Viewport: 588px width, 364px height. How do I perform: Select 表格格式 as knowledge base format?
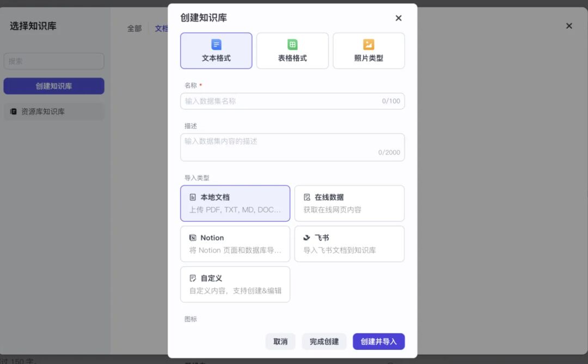click(x=292, y=51)
